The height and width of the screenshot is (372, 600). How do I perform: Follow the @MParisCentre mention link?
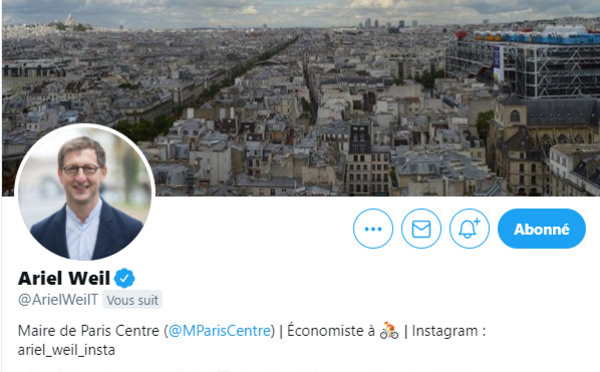click(220, 331)
